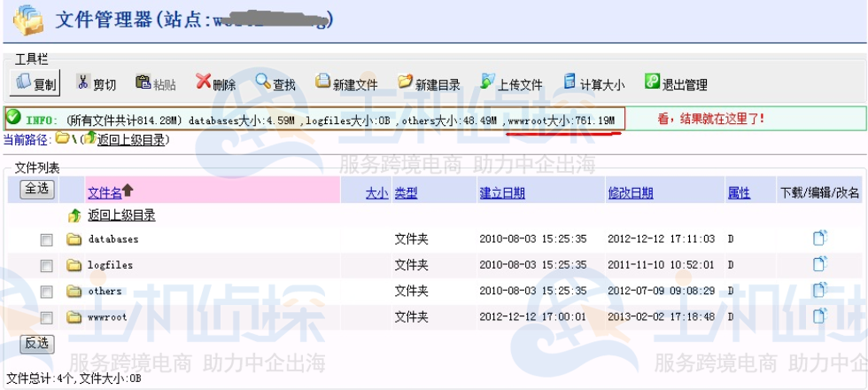Click the databases folder icon

tap(74, 239)
